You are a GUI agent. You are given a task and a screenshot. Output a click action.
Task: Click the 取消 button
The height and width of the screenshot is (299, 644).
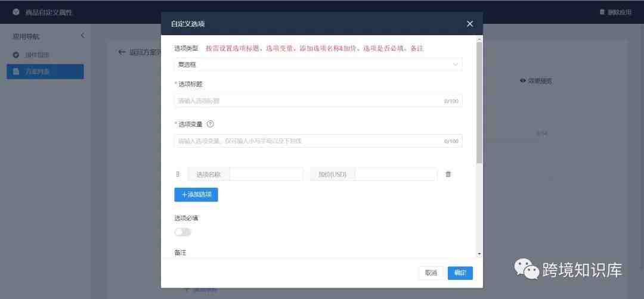click(x=431, y=273)
